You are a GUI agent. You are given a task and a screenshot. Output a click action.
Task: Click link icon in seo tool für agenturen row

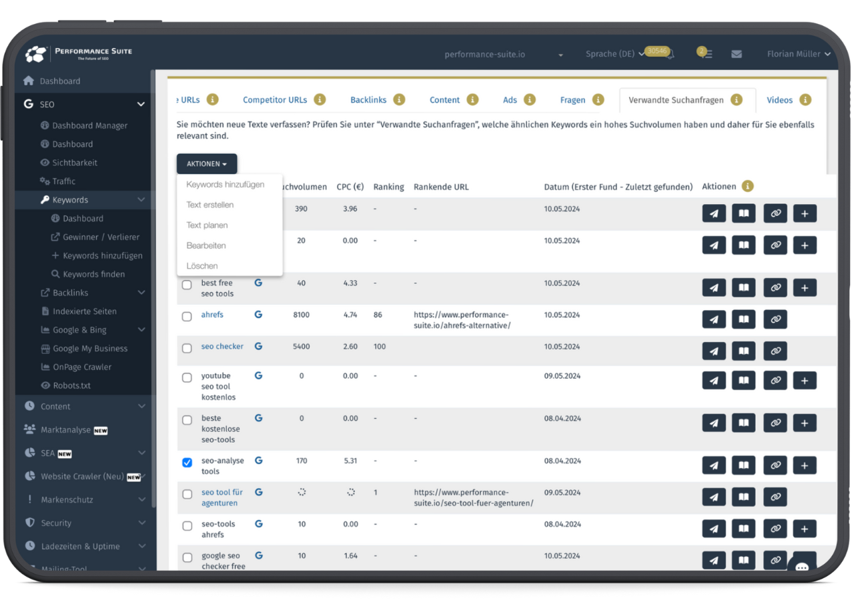coord(775,497)
